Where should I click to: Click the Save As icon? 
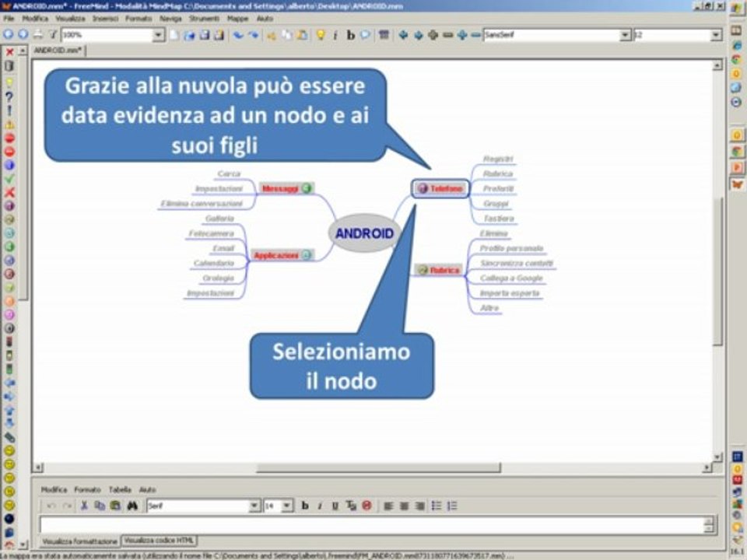click(219, 35)
